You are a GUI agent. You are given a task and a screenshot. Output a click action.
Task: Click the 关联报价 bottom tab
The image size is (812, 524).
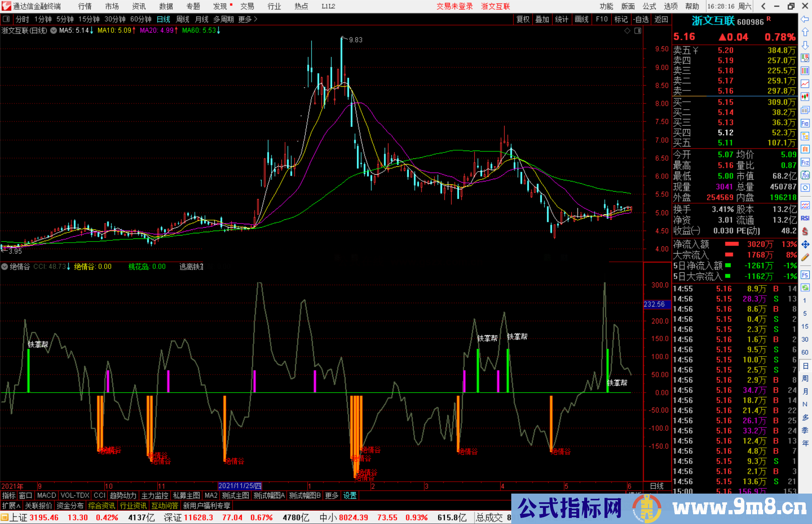(x=38, y=506)
